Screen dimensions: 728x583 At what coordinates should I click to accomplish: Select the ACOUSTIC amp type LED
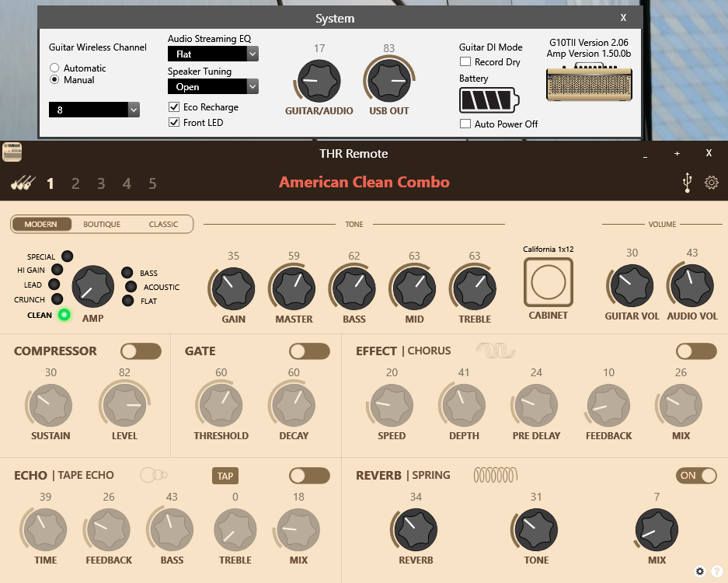click(131, 287)
